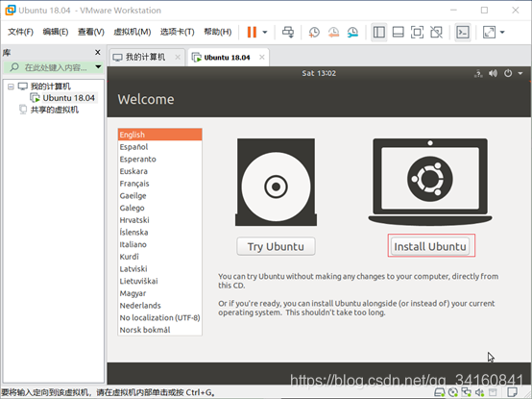
Task: Select English in the language list
Action: click(160, 135)
